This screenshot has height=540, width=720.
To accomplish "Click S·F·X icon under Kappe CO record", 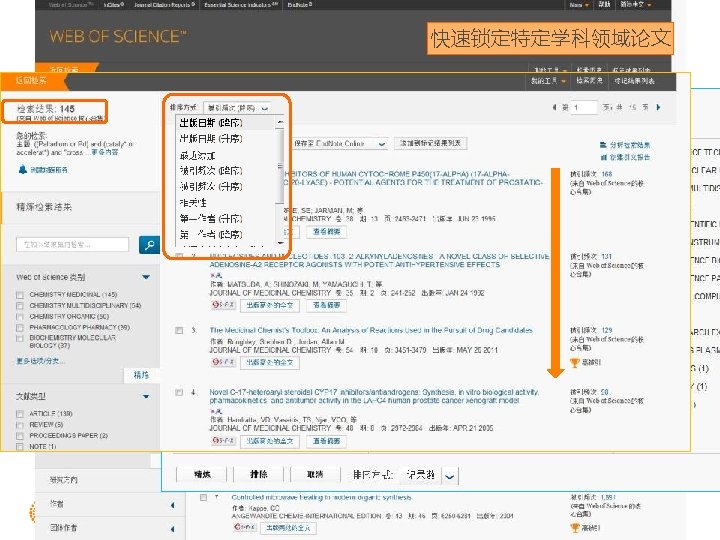I will [x=244, y=527].
